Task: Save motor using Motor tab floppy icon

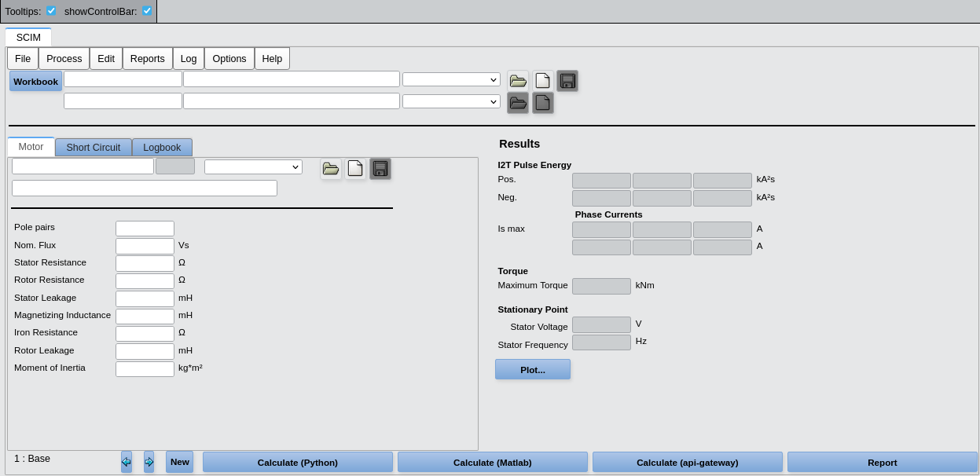Action: [x=380, y=169]
